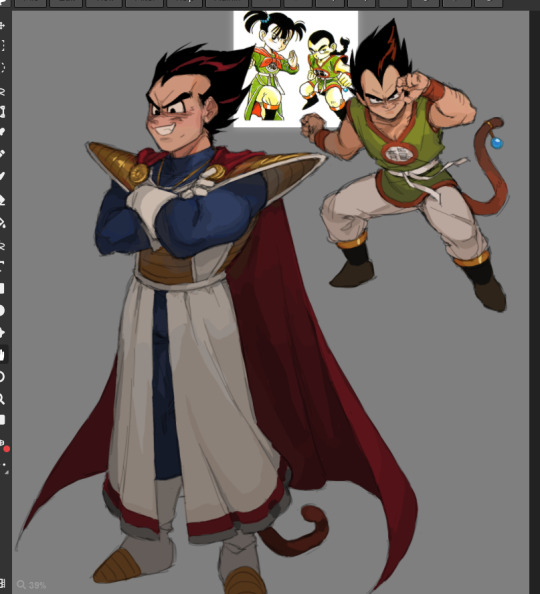Select the Brush tool
Image resolution: width=540 pixels, height=594 pixels.
click(2, 176)
